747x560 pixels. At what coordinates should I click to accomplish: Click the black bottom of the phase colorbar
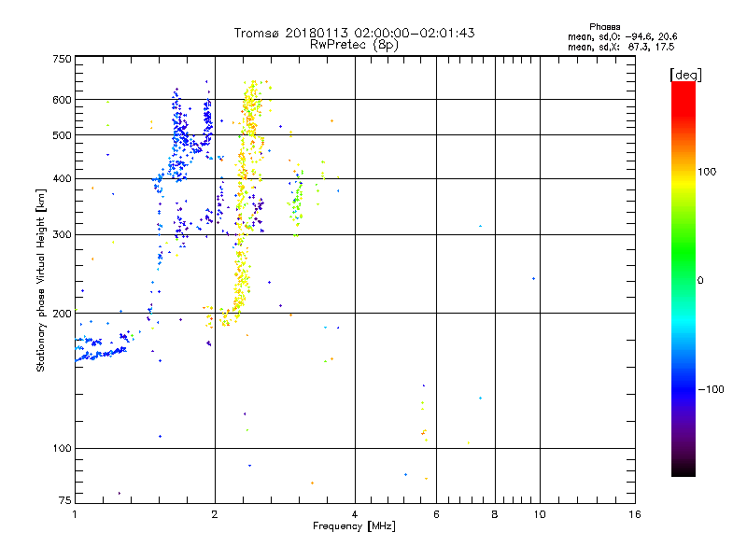coord(684,470)
